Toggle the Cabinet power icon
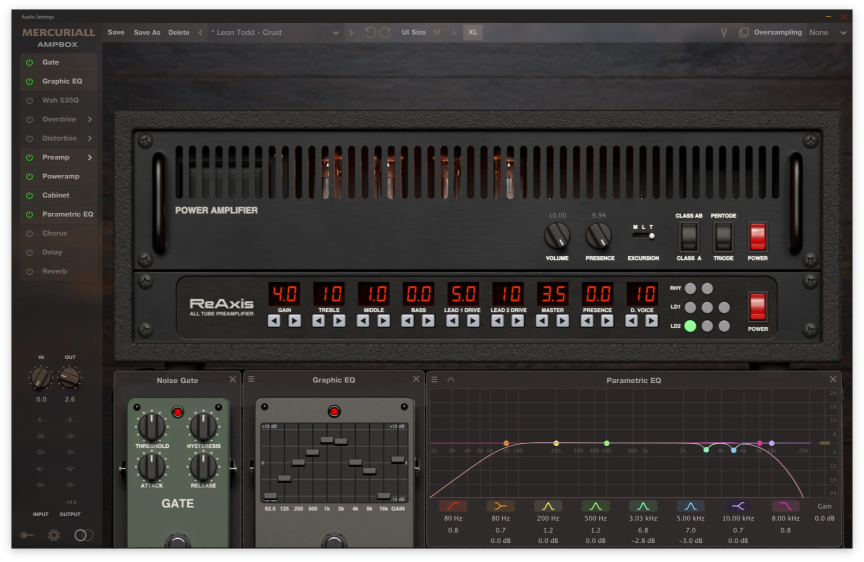The image size is (864, 562). click(30, 196)
